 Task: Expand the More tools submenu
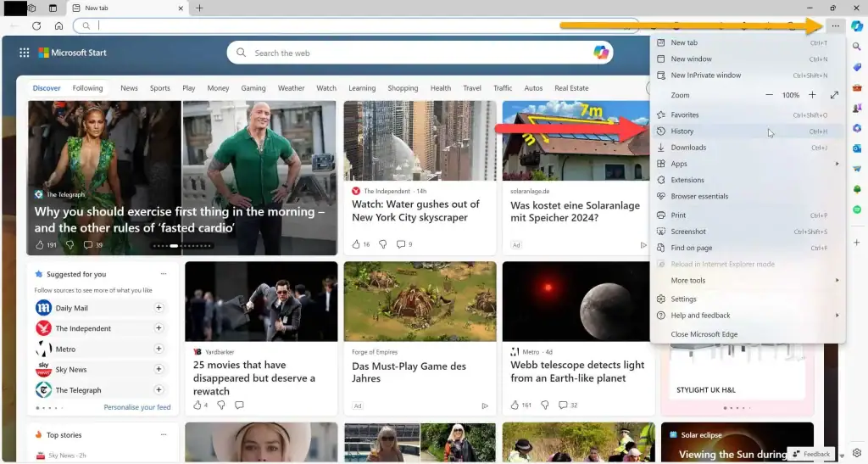tap(746, 281)
